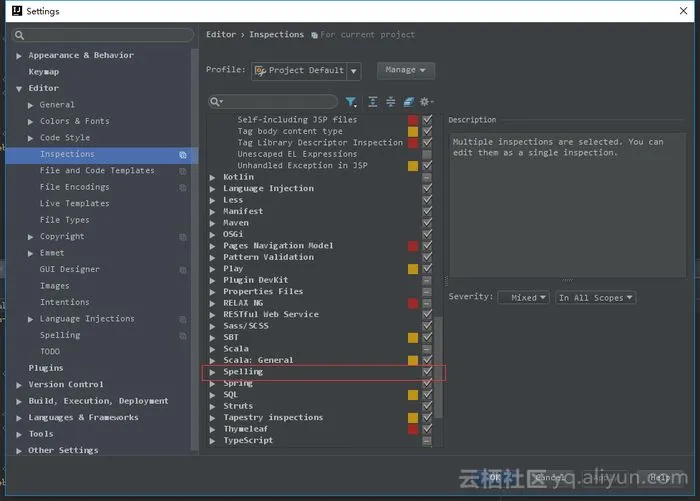Viewport: 700px width, 501px height.
Task: Open the Profile Project Default dropdown
Action: [306, 71]
